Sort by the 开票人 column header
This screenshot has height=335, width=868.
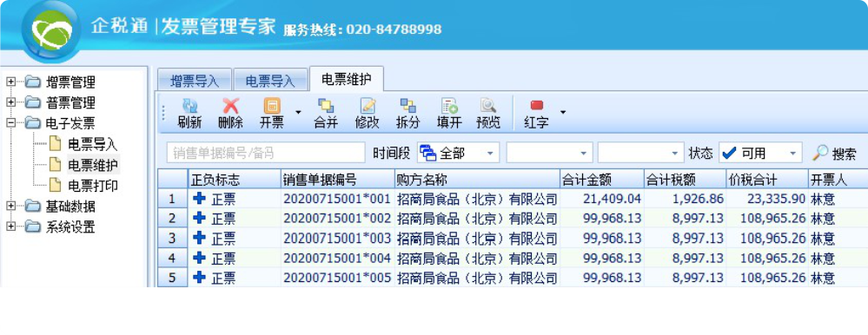pyautogui.click(x=838, y=179)
